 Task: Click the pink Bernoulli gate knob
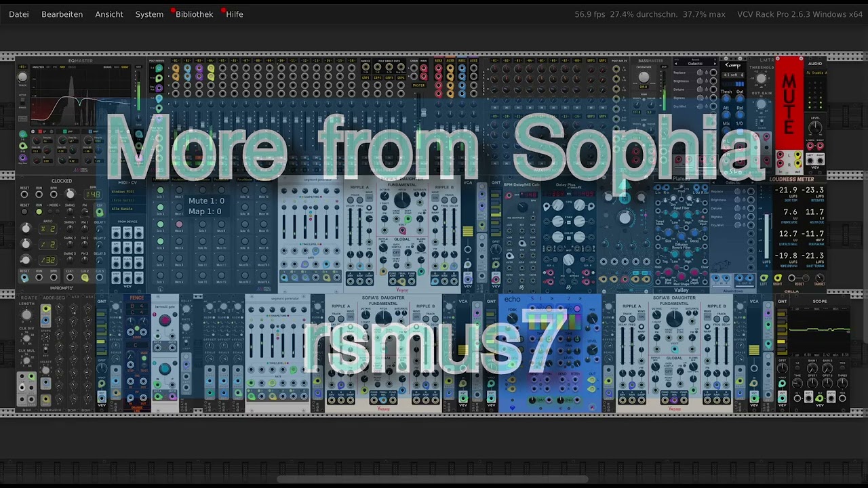165,320
